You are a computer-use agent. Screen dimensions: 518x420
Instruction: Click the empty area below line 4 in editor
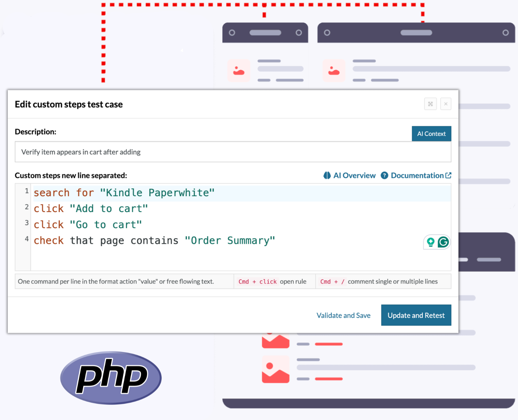coord(241,259)
